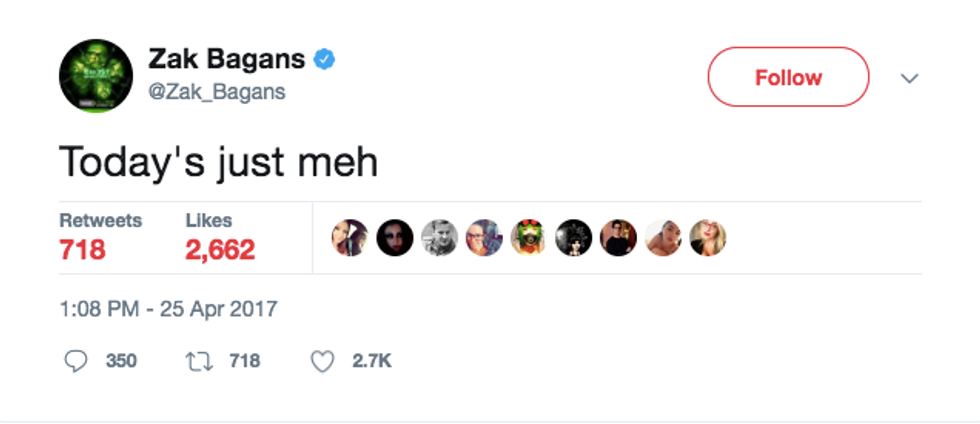Click the blue verified badge
Screen dimensions: 980x424
325,60
